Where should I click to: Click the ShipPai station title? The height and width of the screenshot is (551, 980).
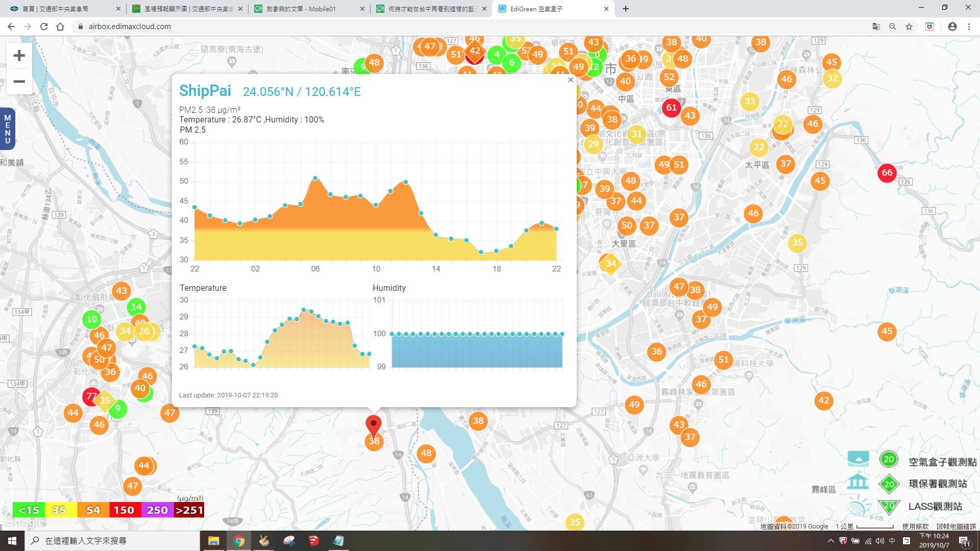[x=205, y=91]
